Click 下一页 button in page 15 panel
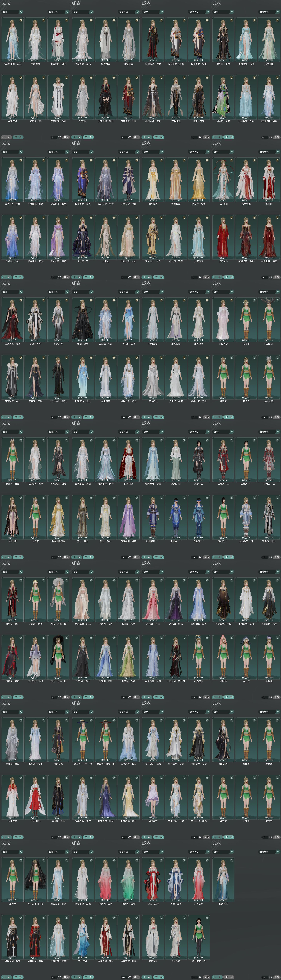 (159, 557)
